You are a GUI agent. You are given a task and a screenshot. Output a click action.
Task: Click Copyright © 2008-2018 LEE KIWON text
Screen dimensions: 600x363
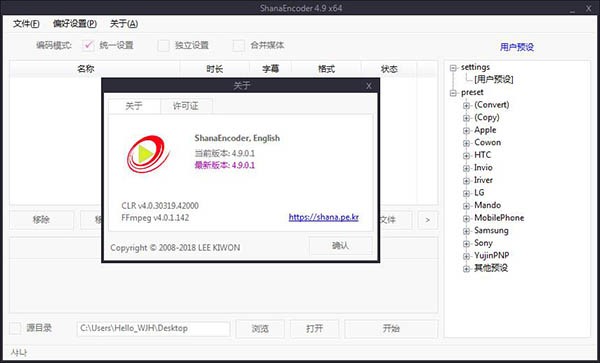tap(175, 248)
